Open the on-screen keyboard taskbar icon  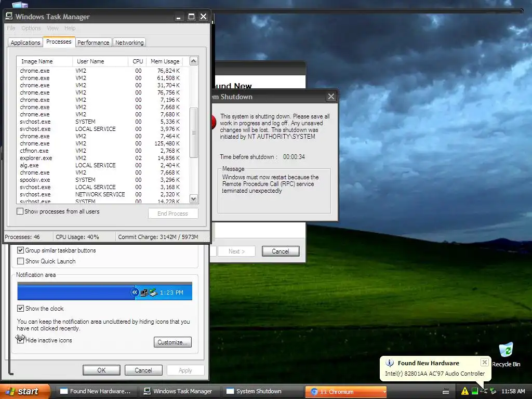point(446,392)
